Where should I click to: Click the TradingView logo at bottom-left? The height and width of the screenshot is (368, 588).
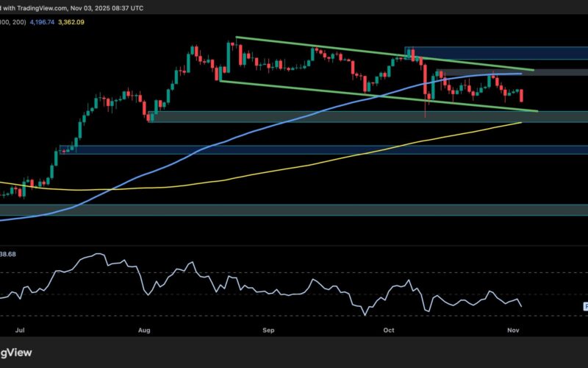[x=18, y=352]
